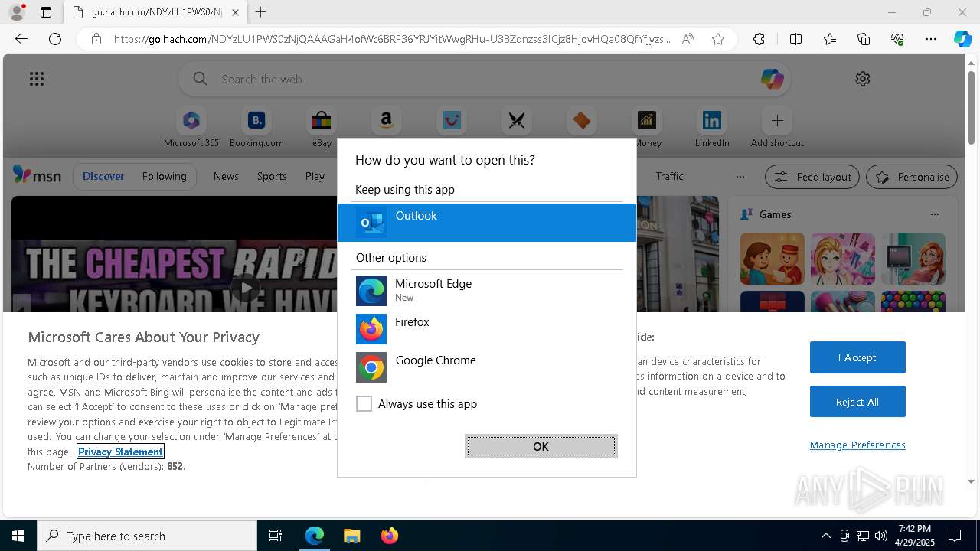Open the Play tab on MSN
The height and width of the screenshot is (551, 980).
point(315,176)
